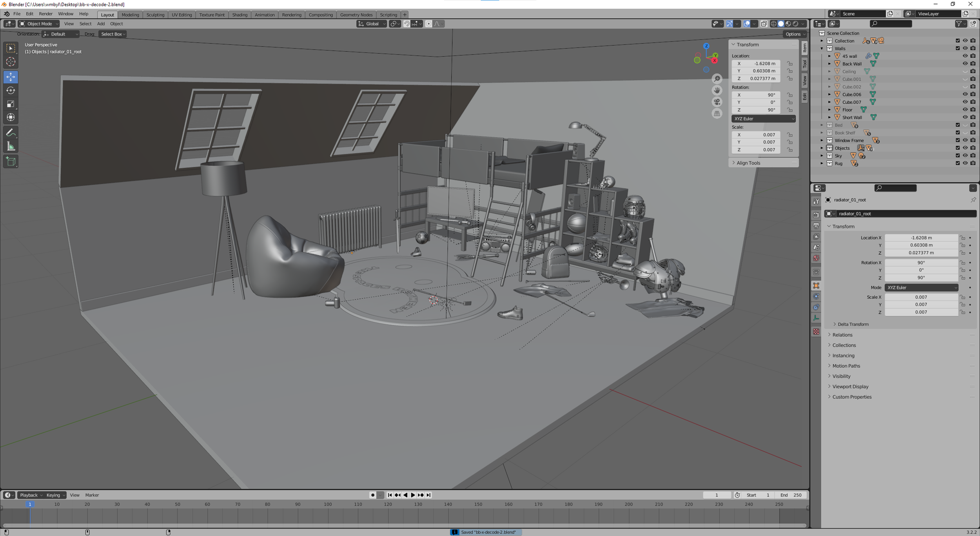Select the Measure tool
Screen dimensions: 980x536
11,147
